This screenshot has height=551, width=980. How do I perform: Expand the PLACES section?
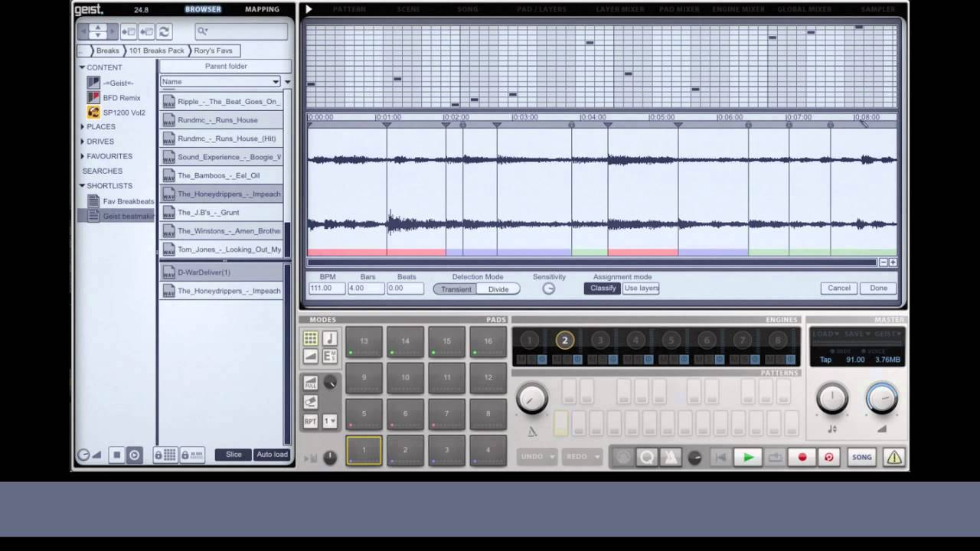click(x=82, y=127)
